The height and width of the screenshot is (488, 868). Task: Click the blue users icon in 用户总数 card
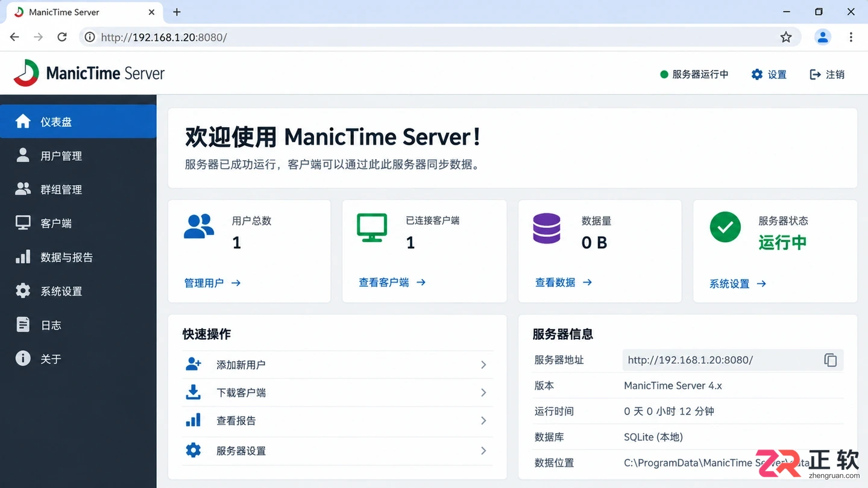199,227
